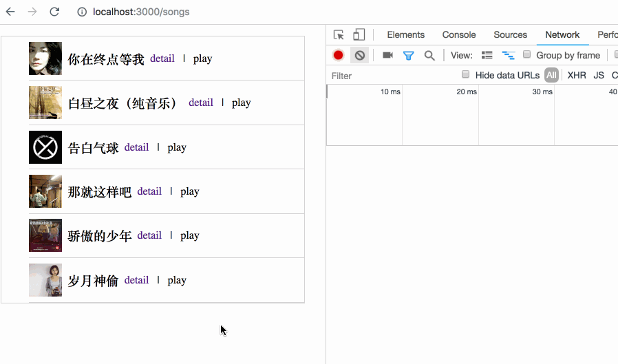Viewport: 618px width, 364px height.
Task: Open the Sources tab
Action: pyautogui.click(x=510, y=35)
